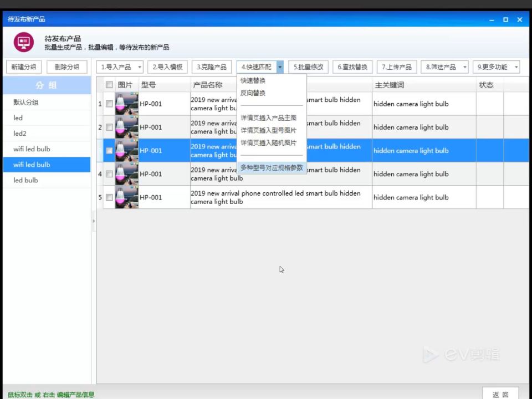Click HP-001 model cell in row 5
Viewport: 532px width, 399px height.
click(164, 197)
